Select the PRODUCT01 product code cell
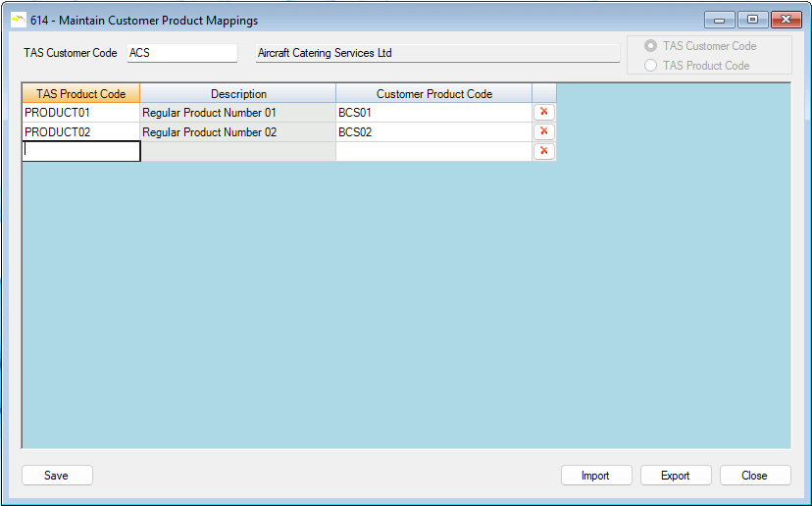Viewport: 812px width, 506px height. 80,113
